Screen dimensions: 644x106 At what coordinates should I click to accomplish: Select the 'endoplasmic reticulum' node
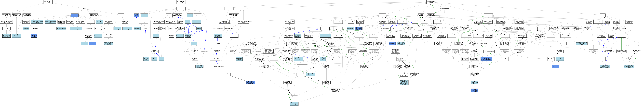pos(188,36)
